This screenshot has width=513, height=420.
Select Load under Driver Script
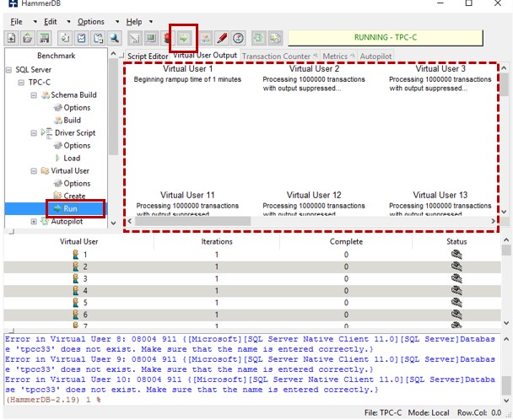point(72,159)
